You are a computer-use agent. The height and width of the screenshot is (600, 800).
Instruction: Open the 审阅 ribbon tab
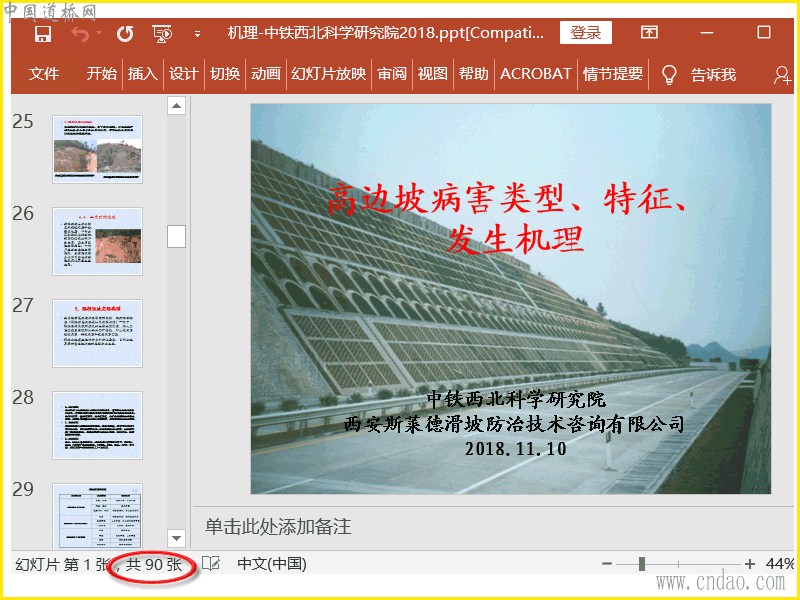tap(392, 74)
